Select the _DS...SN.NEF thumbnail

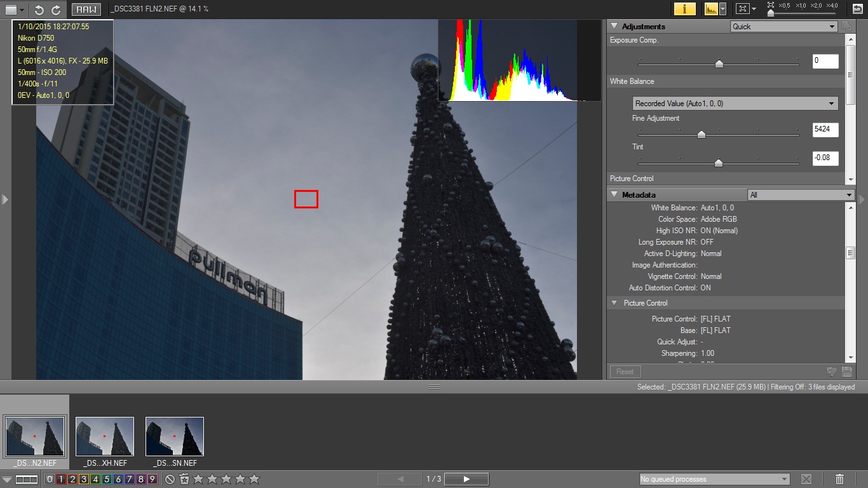[175, 437]
